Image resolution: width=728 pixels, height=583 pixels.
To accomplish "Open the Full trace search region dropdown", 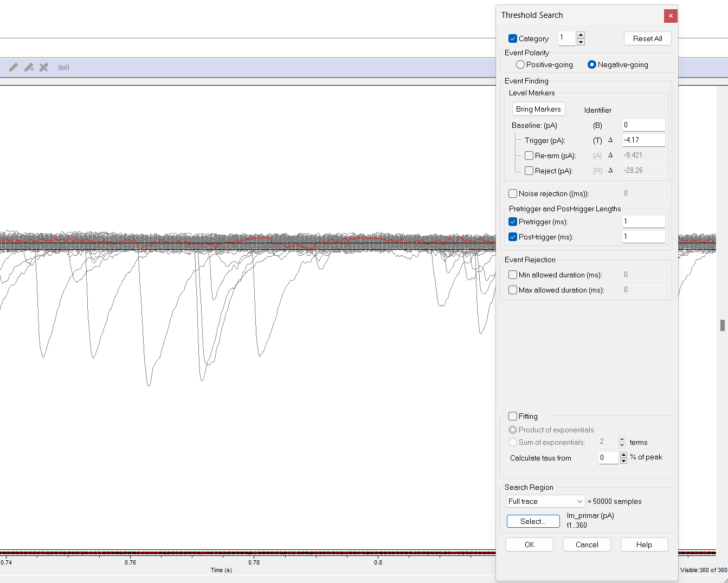I will tap(545, 501).
